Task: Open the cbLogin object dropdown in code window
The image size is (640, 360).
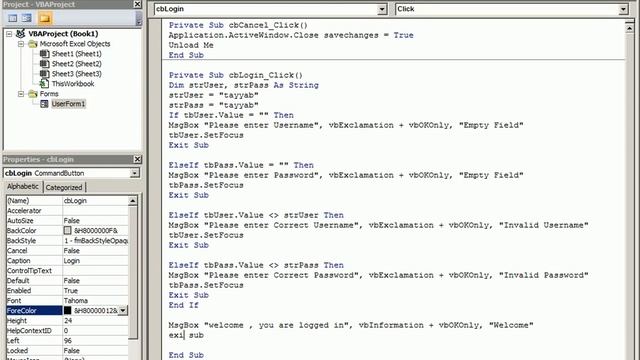Action: 382,9
